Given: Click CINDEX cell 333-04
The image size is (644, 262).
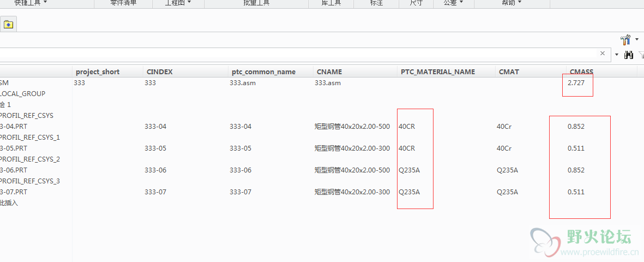Looking at the screenshot, I should (155, 127).
